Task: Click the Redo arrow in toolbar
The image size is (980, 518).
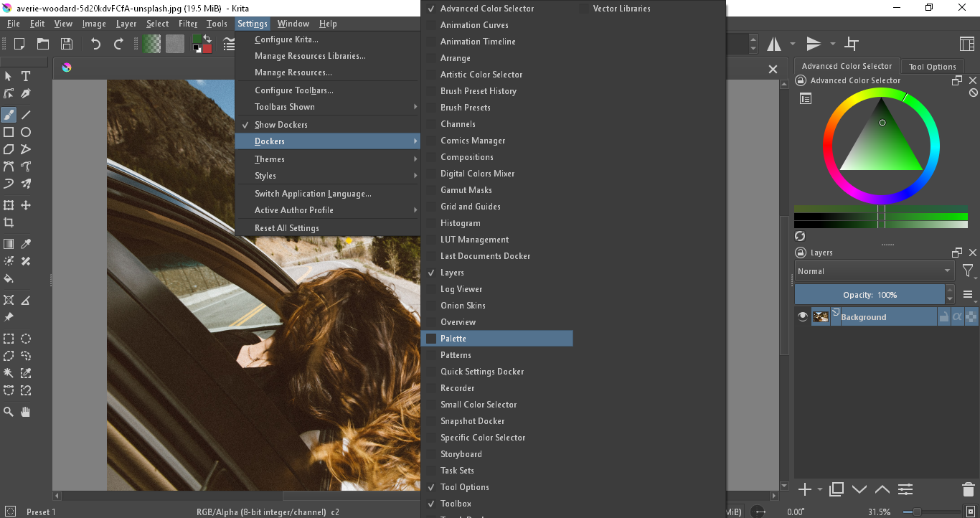Action: tap(118, 44)
